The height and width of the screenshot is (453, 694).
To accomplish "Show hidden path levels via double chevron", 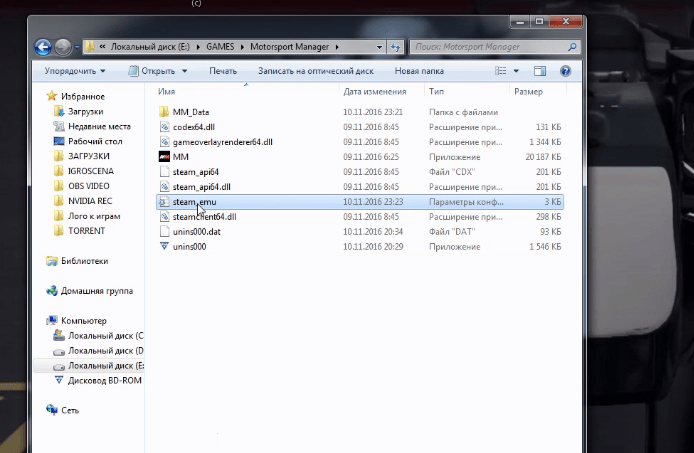I will pyautogui.click(x=102, y=46).
